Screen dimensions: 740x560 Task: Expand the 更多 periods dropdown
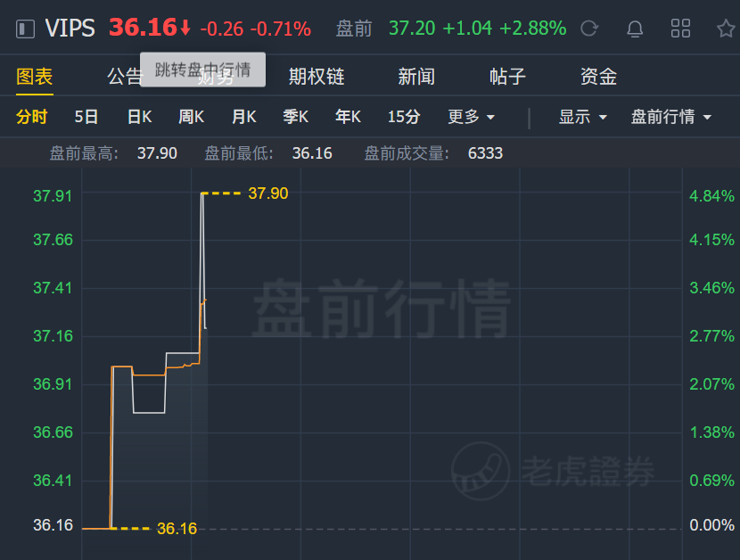tap(471, 116)
